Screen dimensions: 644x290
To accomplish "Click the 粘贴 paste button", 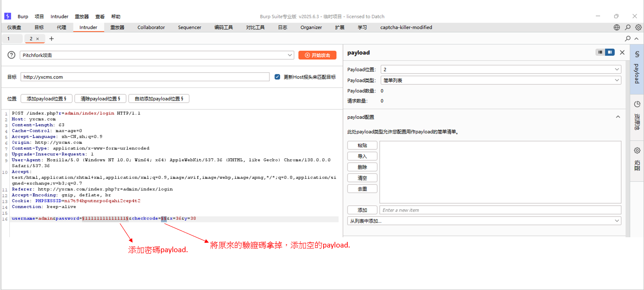I will click(362, 145).
